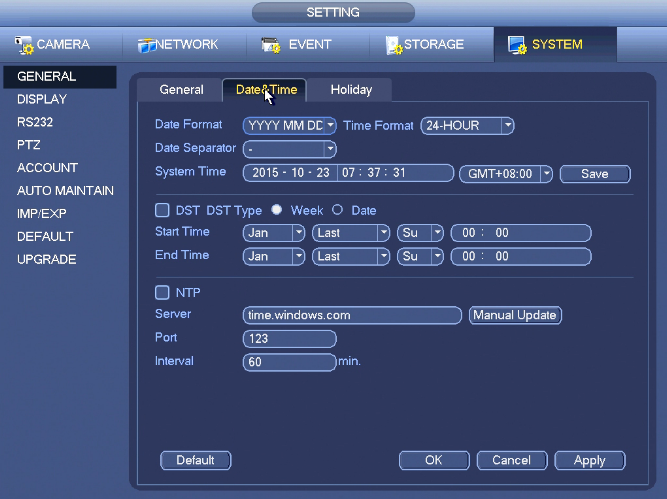
Task: Save the system time
Action: pyautogui.click(x=595, y=174)
